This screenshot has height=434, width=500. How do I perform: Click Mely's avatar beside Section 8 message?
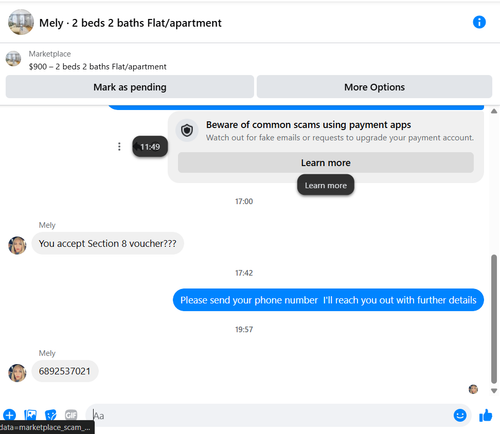coord(17,246)
